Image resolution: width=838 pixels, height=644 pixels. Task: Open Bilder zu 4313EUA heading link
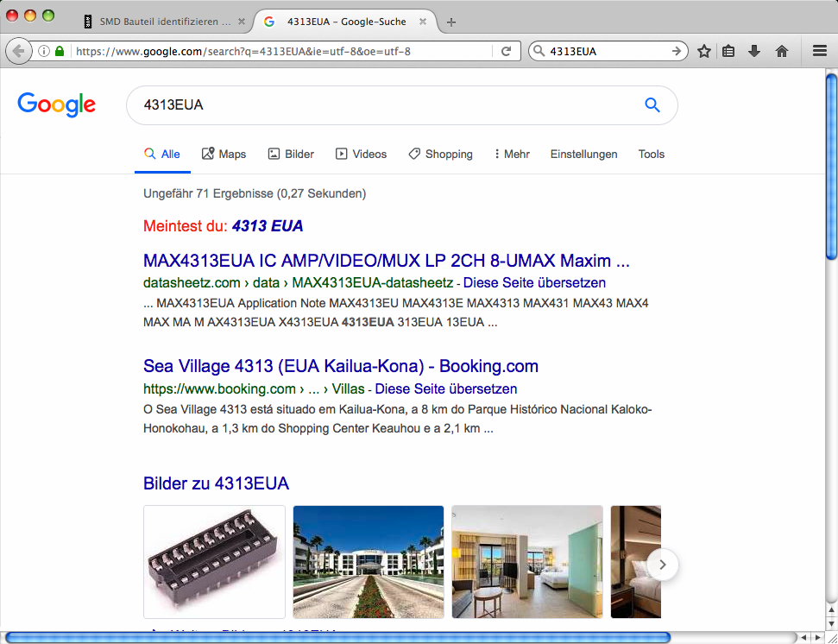click(x=216, y=483)
